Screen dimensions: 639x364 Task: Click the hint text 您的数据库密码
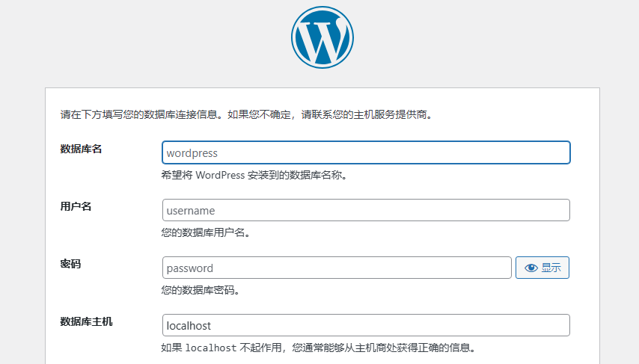(200, 290)
